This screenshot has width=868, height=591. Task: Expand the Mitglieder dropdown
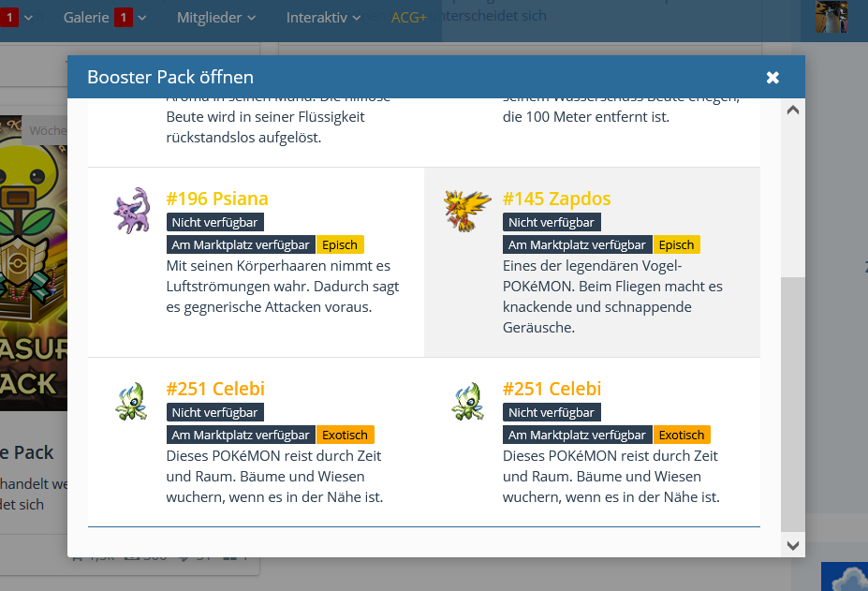[215, 17]
